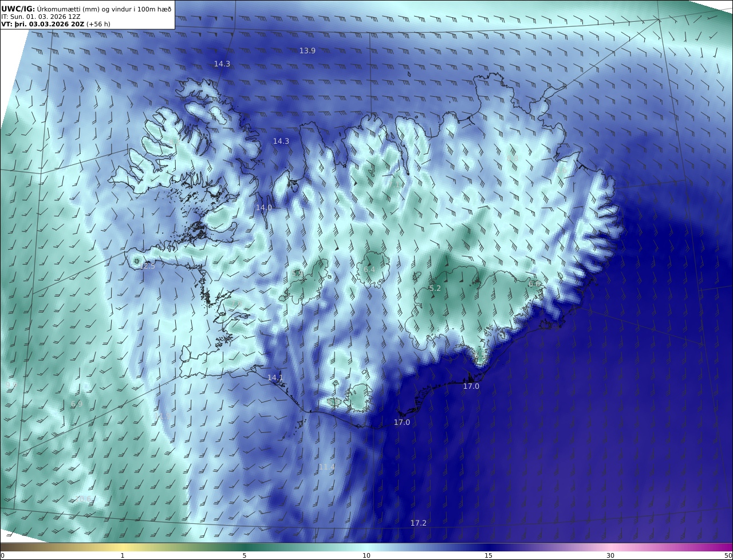Click the 13.9 value label on the map

pyautogui.click(x=308, y=51)
